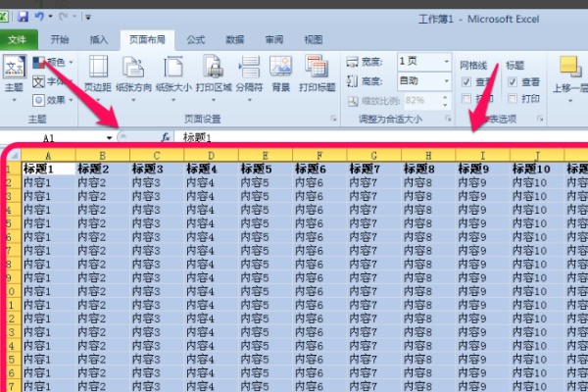
Task: Select column A header
Action: point(48,155)
